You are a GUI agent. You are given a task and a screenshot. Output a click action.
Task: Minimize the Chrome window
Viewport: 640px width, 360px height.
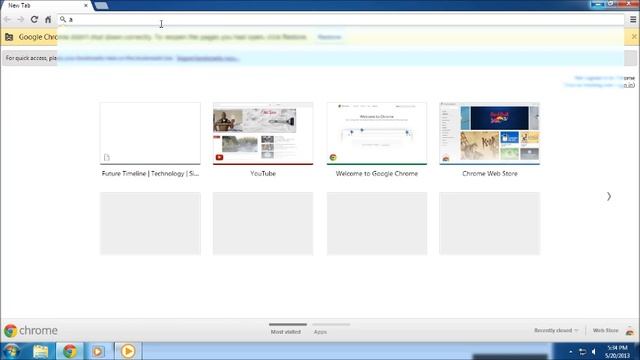(x=598, y=4)
